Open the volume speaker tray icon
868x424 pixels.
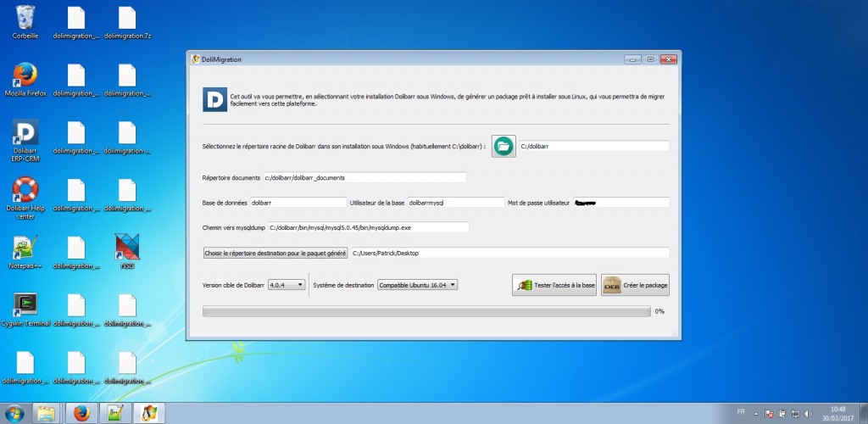tap(808, 414)
